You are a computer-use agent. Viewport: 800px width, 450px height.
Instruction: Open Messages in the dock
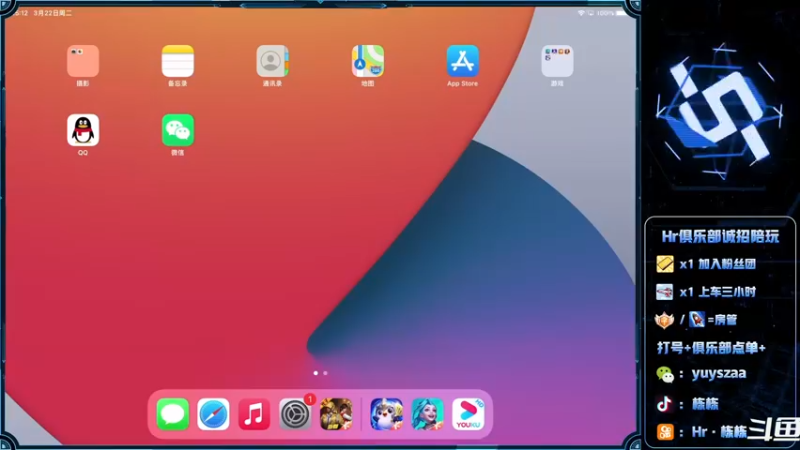click(x=172, y=414)
